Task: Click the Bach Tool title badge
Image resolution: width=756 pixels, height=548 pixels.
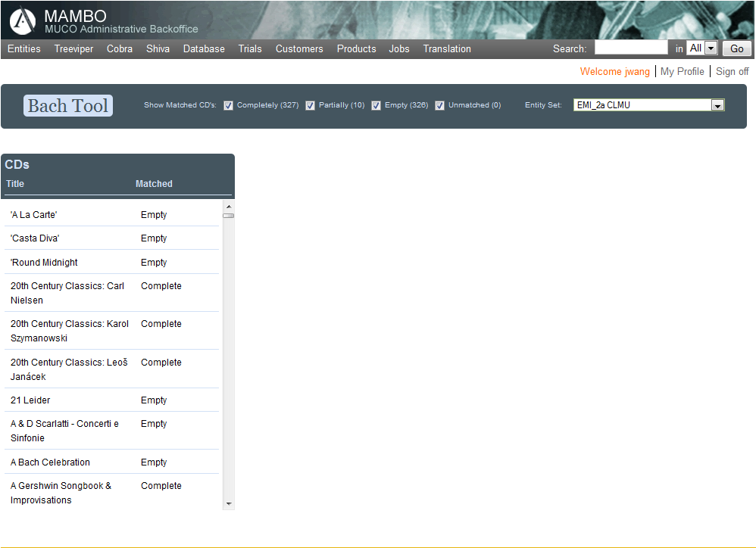Action: tap(68, 106)
